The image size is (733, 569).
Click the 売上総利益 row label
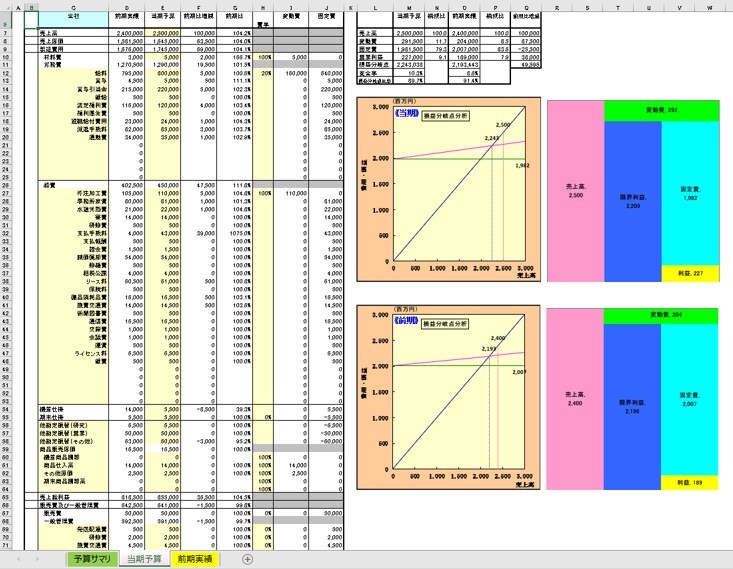(73, 497)
